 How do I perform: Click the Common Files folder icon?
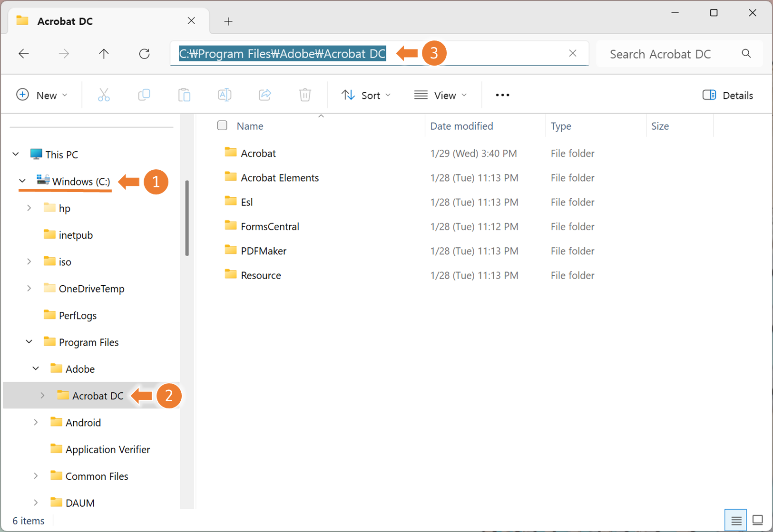point(56,475)
